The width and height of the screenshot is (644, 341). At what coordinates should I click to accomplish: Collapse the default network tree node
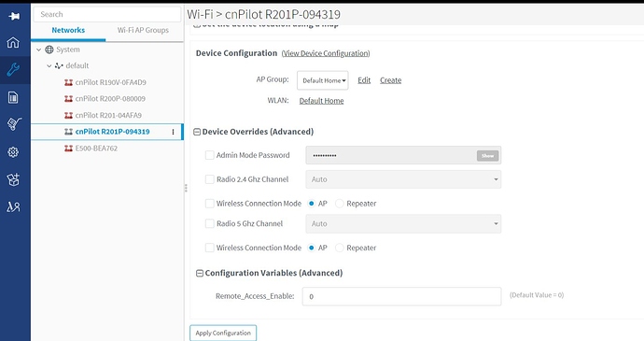pyautogui.click(x=49, y=65)
